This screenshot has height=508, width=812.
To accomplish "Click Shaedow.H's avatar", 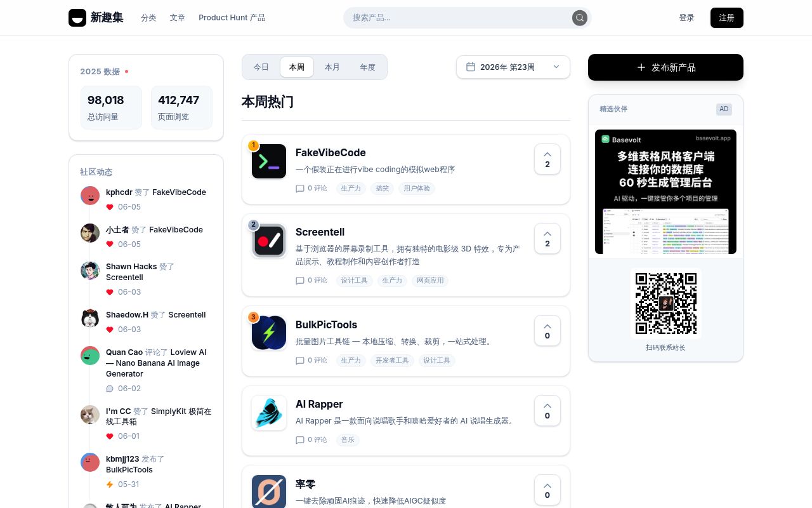I will point(90,318).
